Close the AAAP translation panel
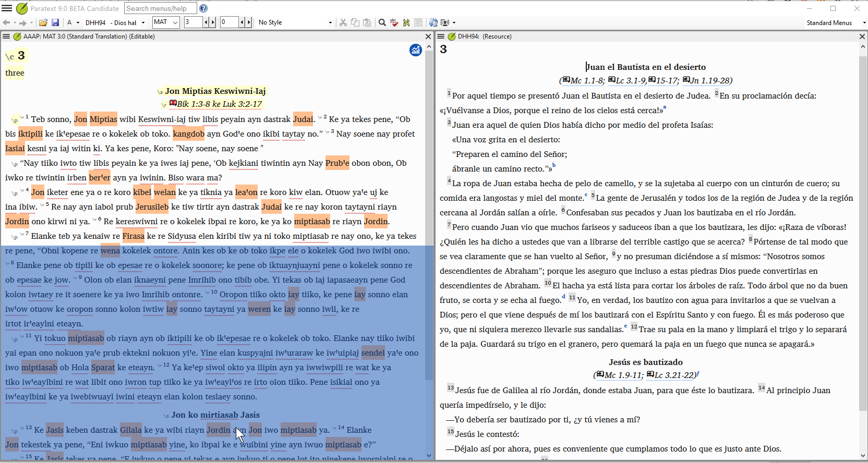The width and height of the screenshot is (868, 463). tap(428, 36)
